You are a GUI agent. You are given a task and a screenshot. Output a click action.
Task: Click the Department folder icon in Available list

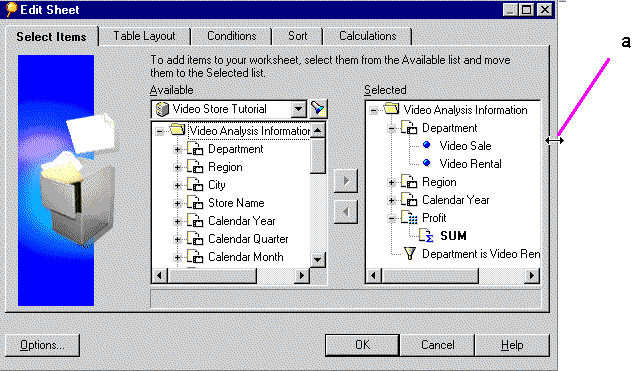195,149
